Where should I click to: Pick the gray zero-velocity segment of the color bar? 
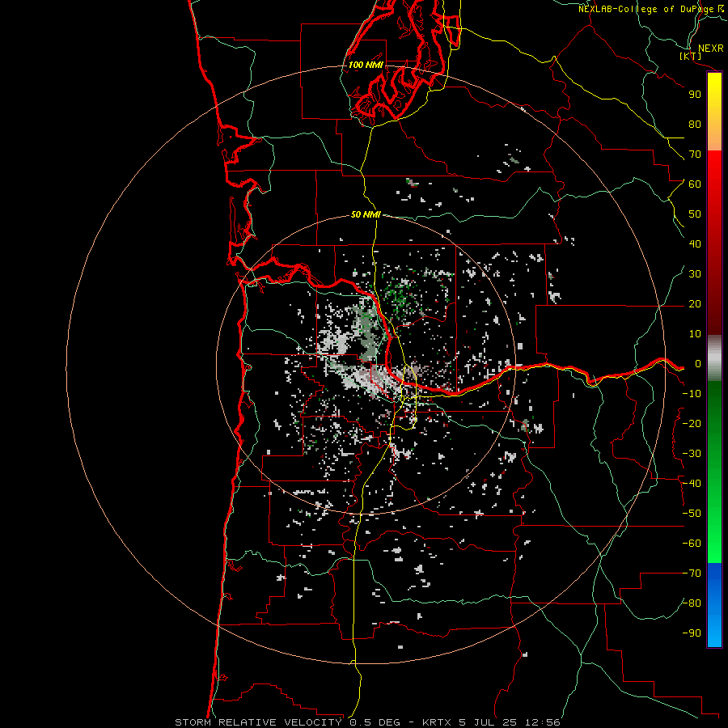714,358
